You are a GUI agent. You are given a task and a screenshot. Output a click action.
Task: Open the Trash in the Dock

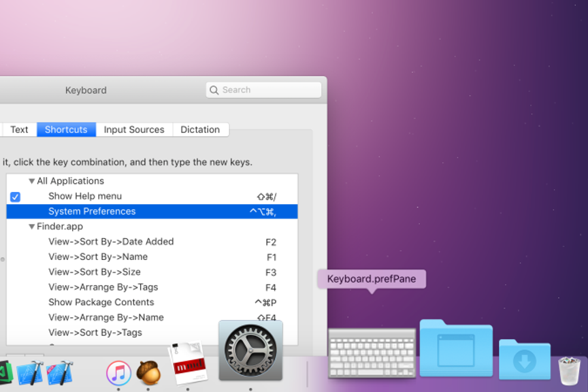(569, 371)
